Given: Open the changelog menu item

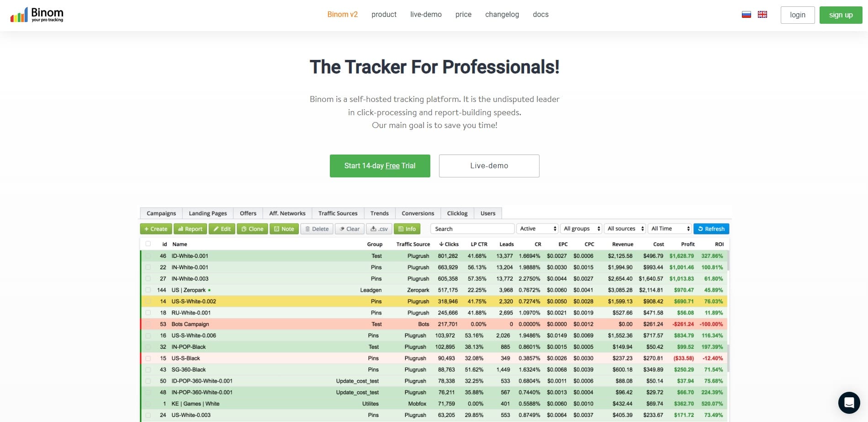Looking at the screenshot, I should [502, 14].
